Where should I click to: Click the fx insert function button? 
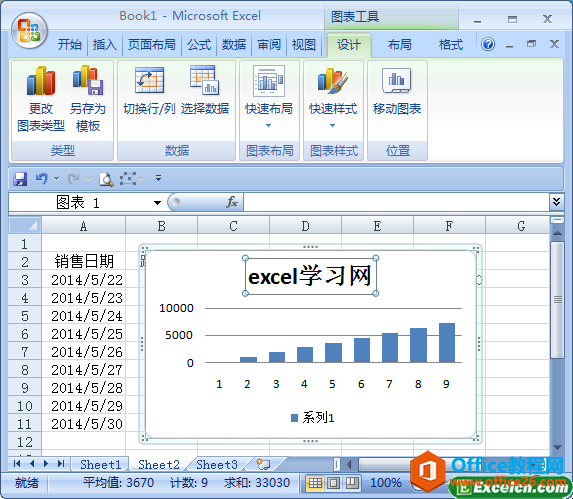(232, 202)
